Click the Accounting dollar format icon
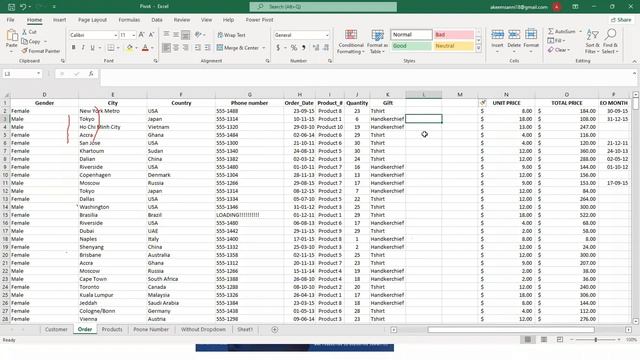 pyautogui.click(x=278, y=48)
